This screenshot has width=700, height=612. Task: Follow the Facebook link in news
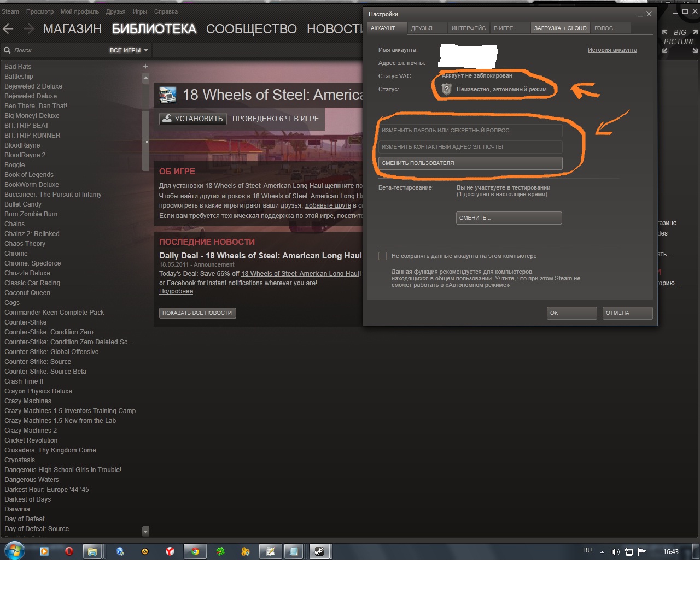click(181, 283)
